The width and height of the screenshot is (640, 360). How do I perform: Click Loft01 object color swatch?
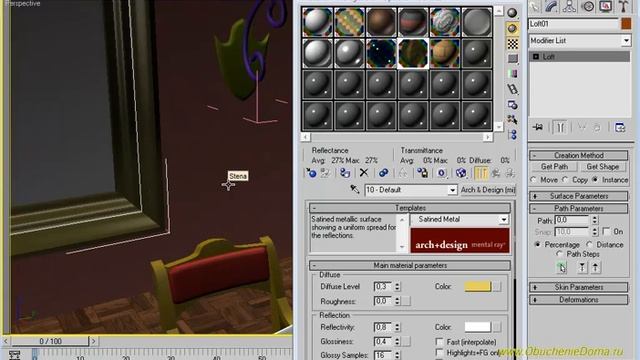(626, 24)
